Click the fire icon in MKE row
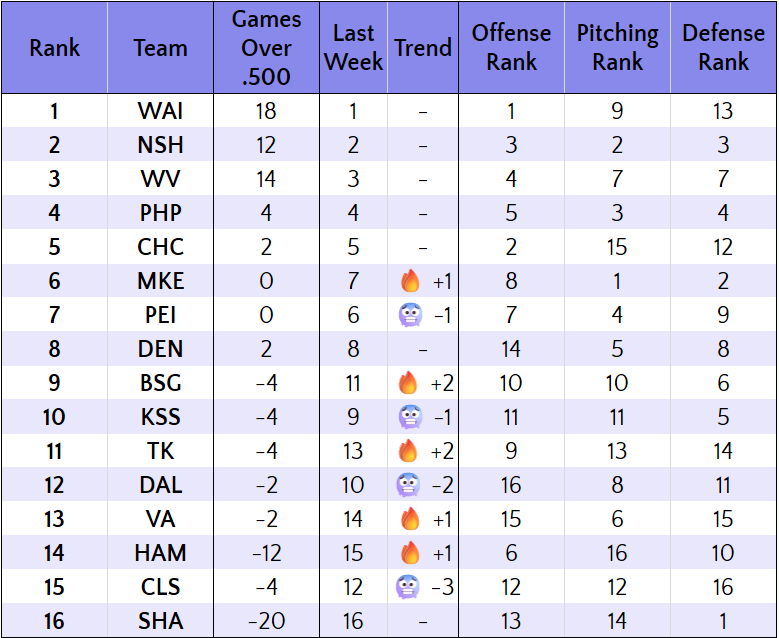This screenshot has height=638, width=779. 408,282
